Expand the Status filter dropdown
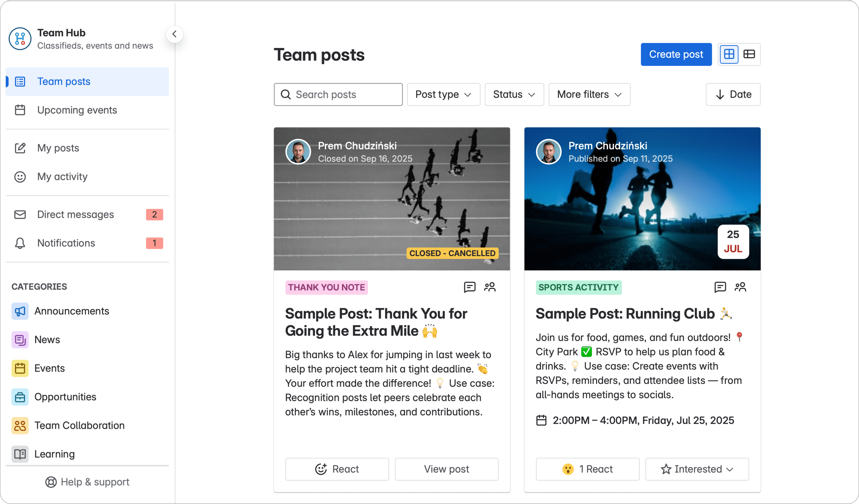 click(x=514, y=94)
